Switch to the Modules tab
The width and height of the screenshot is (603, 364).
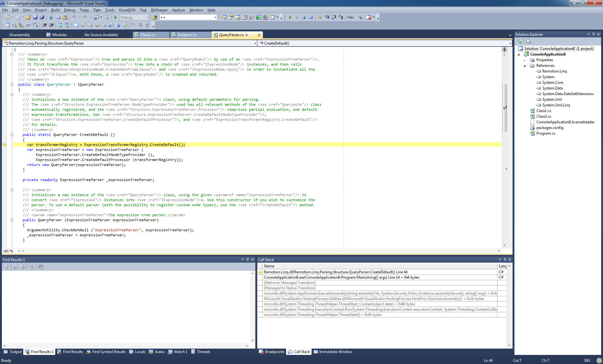[x=57, y=35]
